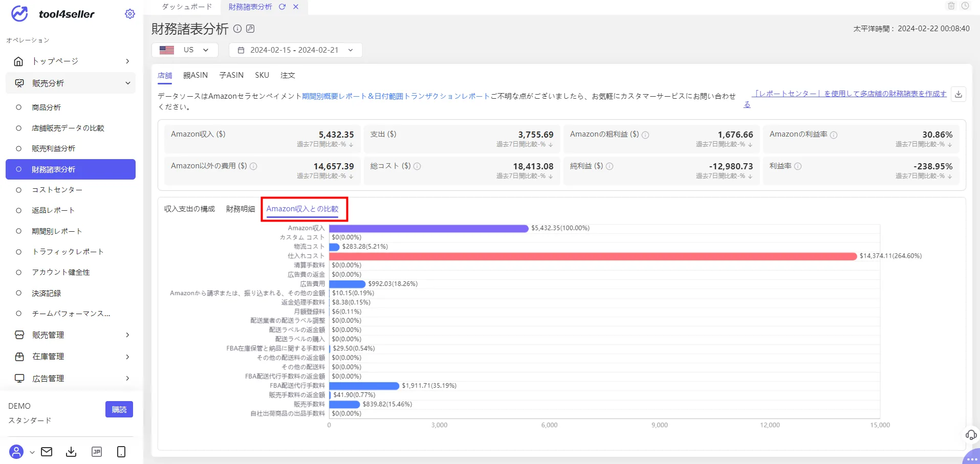Select the 親ASIN tab
The height and width of the screenshot is (464, 980).
click(195, 75)
